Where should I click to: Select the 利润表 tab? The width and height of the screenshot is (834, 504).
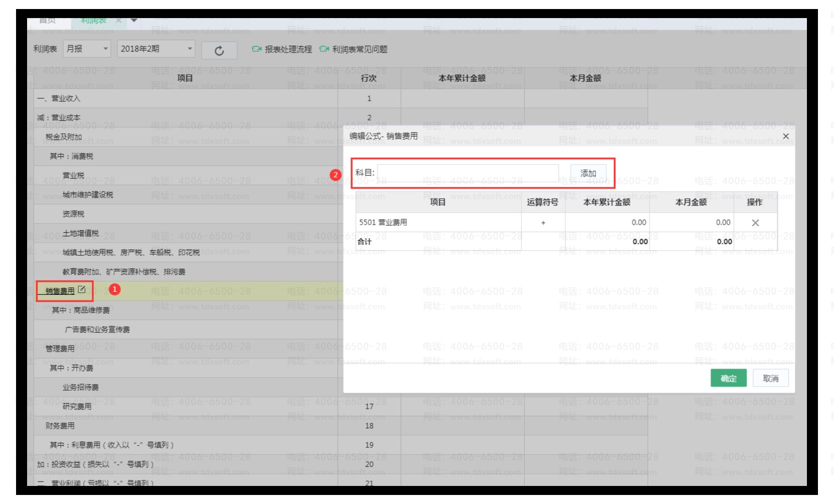pos(94,21)
